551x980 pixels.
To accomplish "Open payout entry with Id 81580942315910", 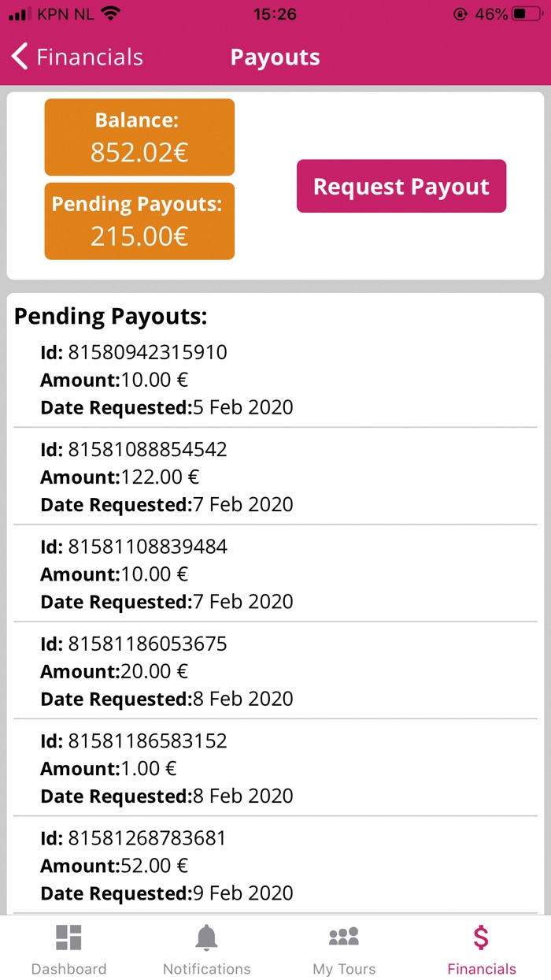I will (x=275, y=380).
